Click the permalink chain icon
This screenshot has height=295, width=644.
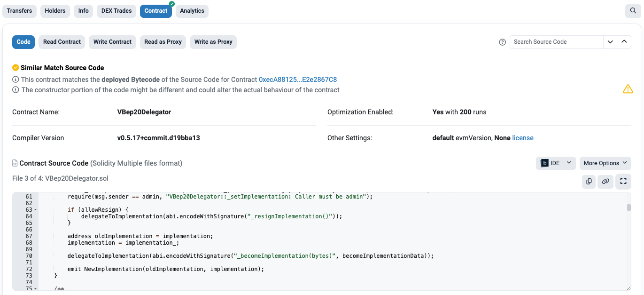tap(606, 181)
